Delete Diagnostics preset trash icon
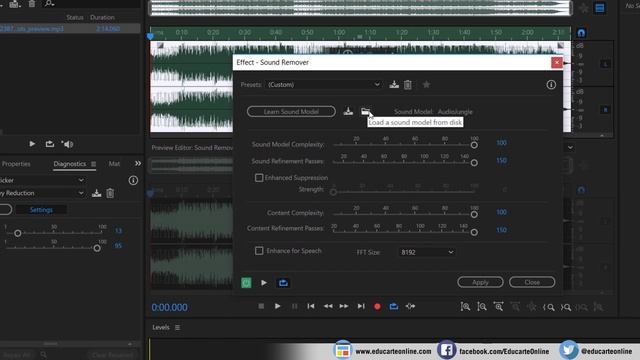 point(110,193)
